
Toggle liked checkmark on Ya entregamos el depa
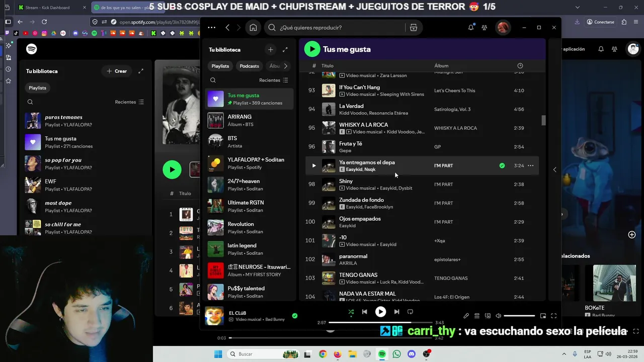[502, 165]
